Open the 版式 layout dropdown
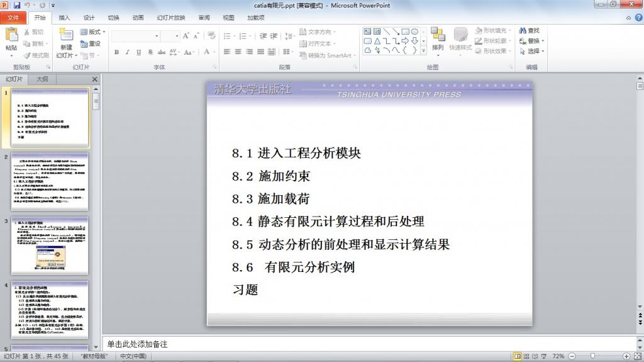The width and height of the screenshot is (644, 362). (92, 31)
